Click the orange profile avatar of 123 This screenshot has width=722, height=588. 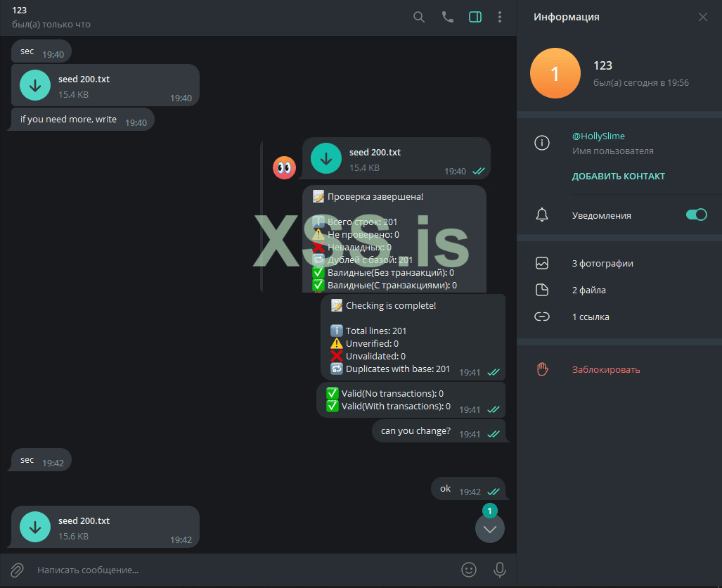click(x=555, y=73)
